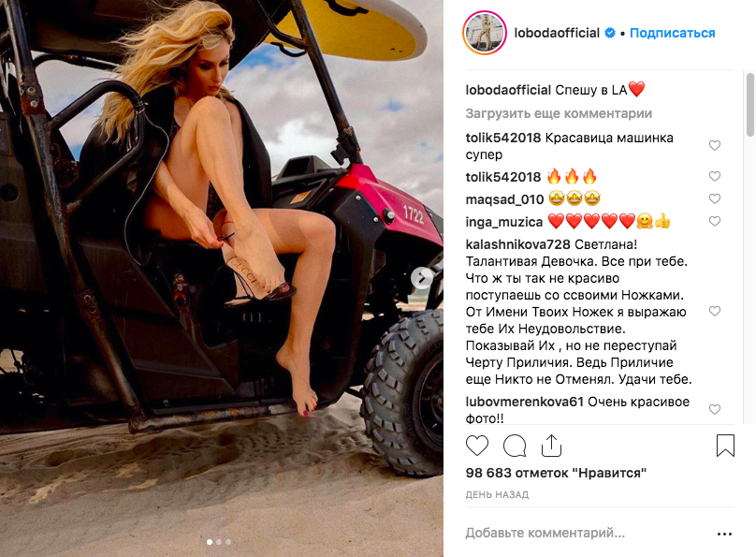Open the three-dot more options menu

click(x=725, y=534)
